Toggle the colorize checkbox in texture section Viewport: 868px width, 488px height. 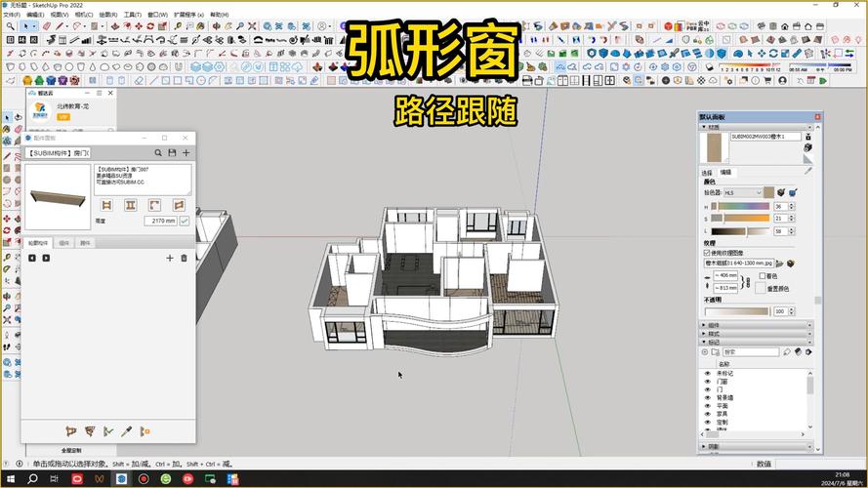coord(763,275)
